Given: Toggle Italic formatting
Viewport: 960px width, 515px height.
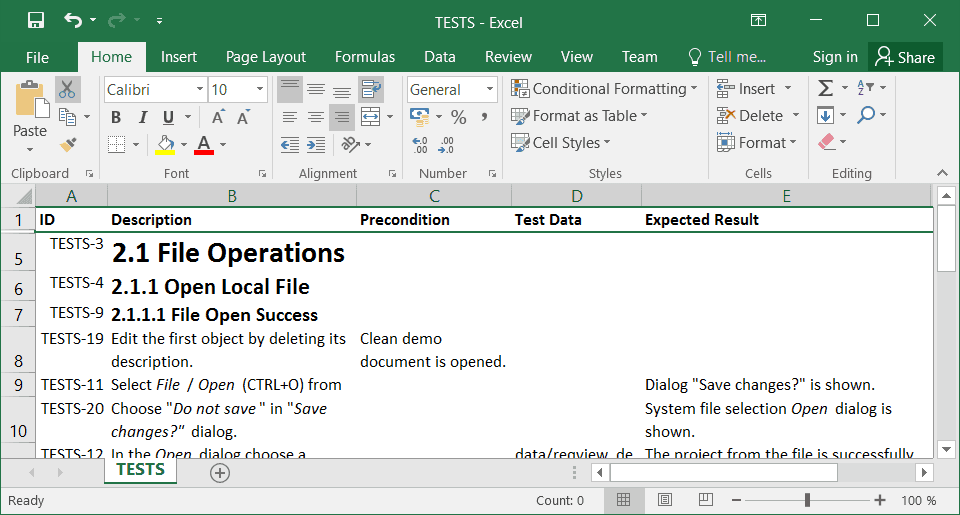Looking at the screenshot, I should [x=142, y=117].
